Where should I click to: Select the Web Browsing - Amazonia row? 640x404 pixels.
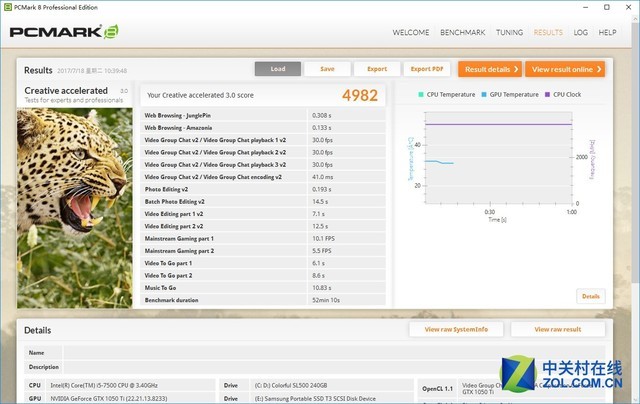[x=263, y=128]
